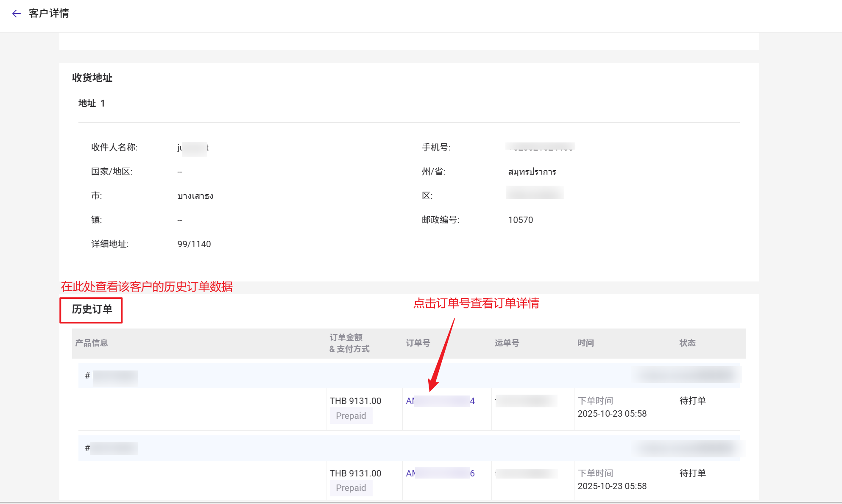The width and height of the screenshot is (842, 504).
Task: Click the detailed address 99/1140
Action: pyautogui.click(x=194, y=244)
